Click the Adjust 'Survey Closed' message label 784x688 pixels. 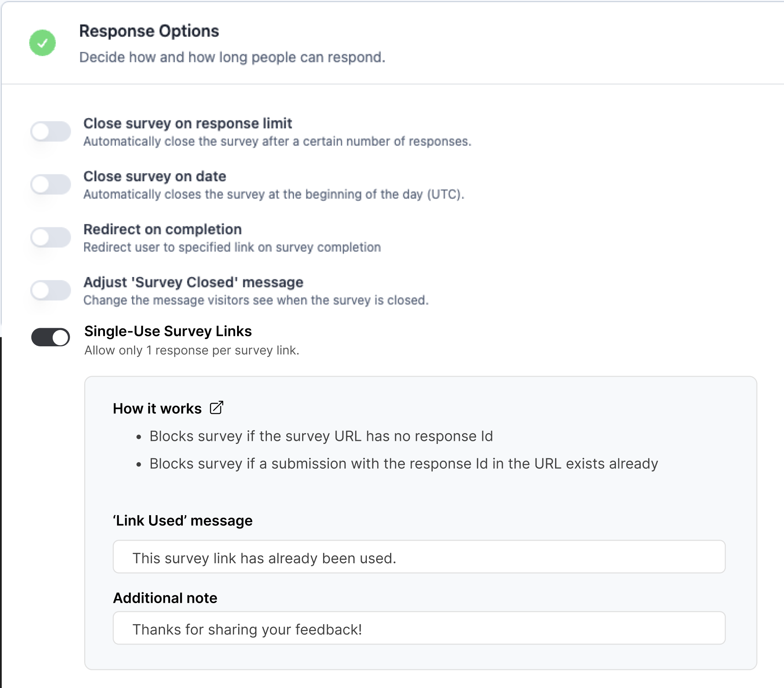(x=193, y=282)
